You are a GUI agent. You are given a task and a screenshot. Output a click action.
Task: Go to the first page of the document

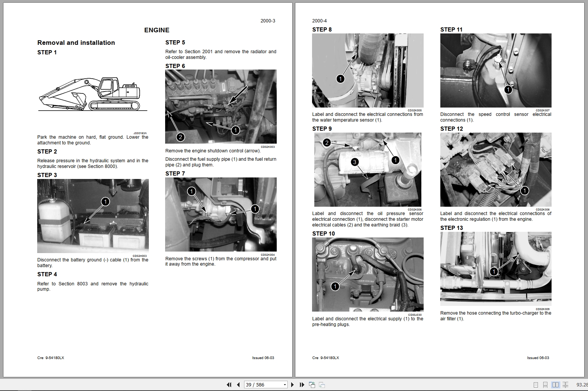pos(229,385)
